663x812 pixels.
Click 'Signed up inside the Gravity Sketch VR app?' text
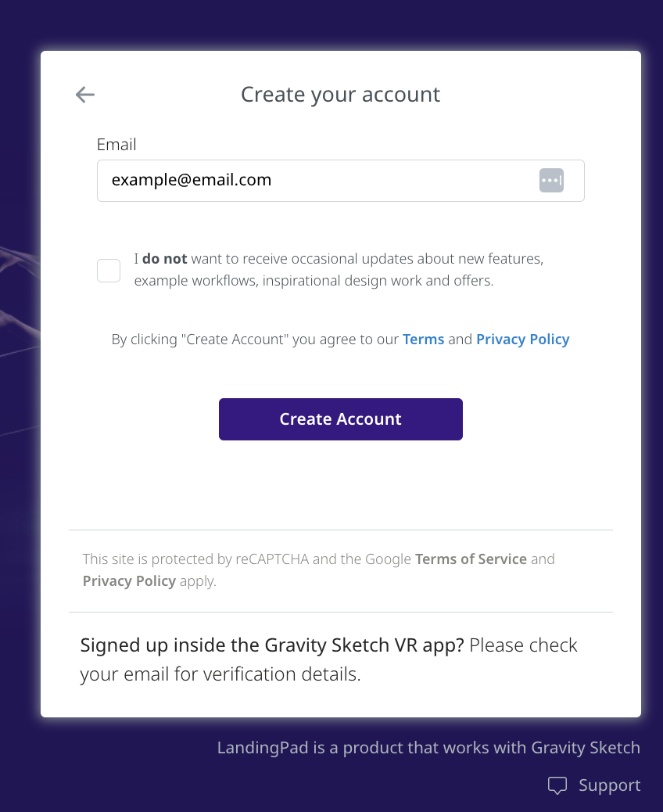(x=272, y=645)
